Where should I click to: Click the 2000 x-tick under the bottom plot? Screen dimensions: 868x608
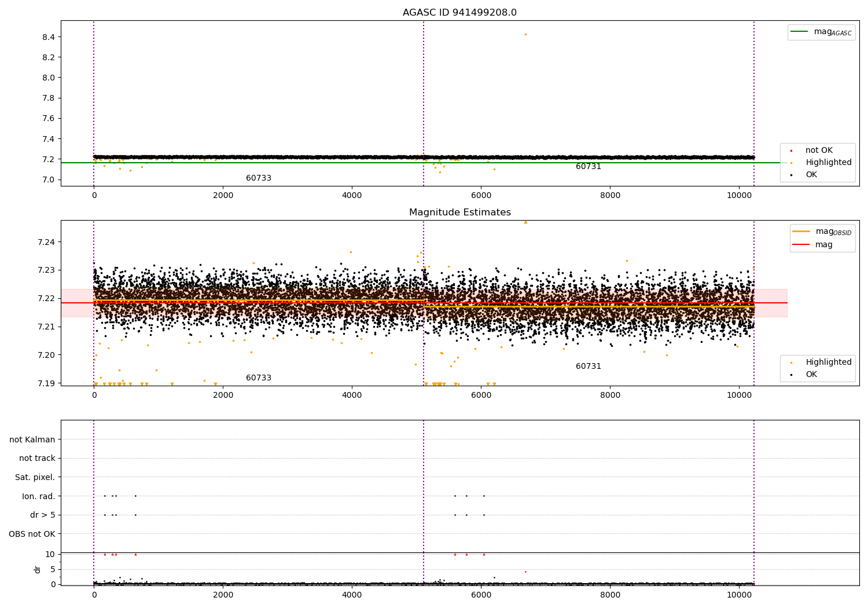(223, 595)
